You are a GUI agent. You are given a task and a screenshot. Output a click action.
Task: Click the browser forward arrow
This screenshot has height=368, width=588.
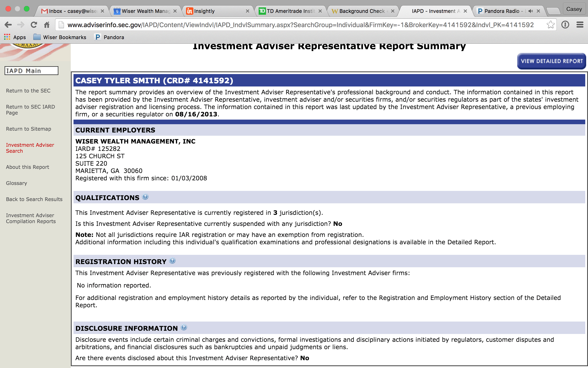(x=21, y=25)
